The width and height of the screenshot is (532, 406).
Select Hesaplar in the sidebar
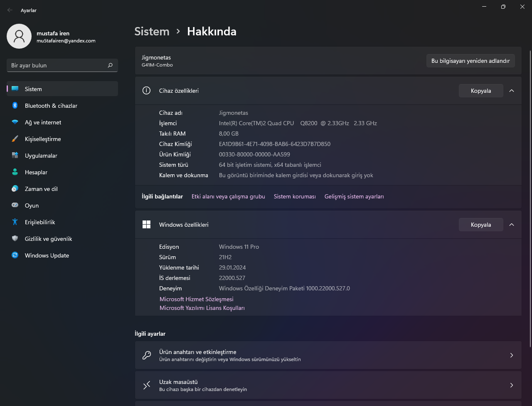[x=36, y=172]
